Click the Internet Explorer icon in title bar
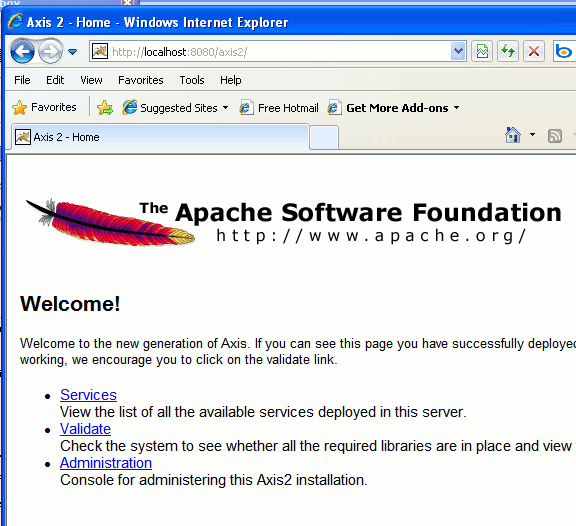This screenshot has height=526, width=576. coord(15,21)
